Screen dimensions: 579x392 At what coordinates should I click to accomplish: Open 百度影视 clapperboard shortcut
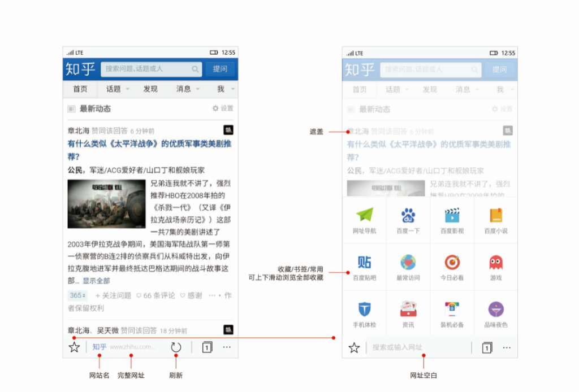click(x=452, y=216)
